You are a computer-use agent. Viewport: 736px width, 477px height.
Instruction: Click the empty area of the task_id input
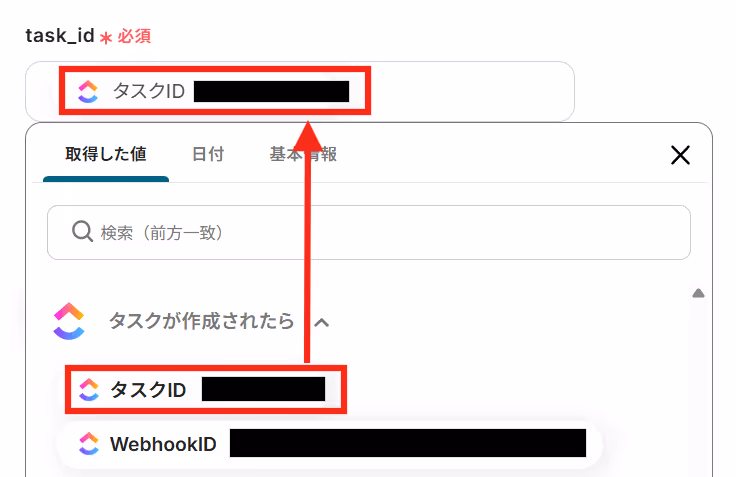pos(472,91)
